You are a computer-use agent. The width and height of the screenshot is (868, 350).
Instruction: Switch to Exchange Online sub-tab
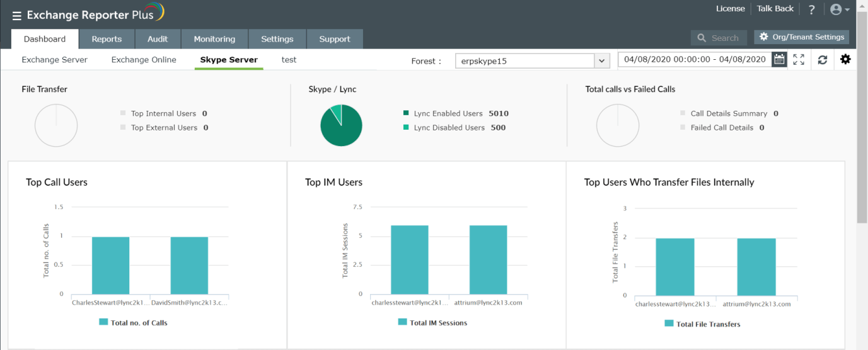pyautogui.click(x=144, y=60)
